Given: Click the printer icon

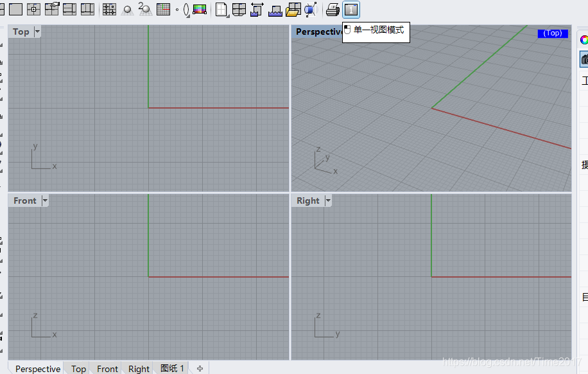Looking at the screenshot, I should (333, 10).
